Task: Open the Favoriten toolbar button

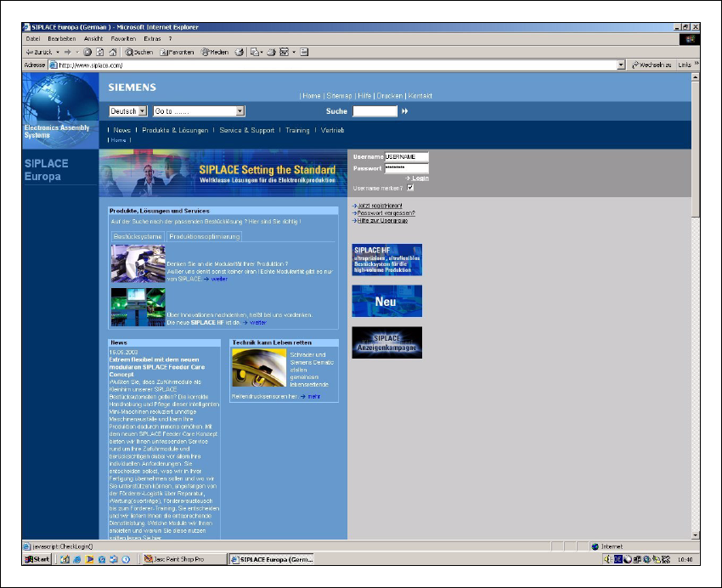Action: click(177, 52)
